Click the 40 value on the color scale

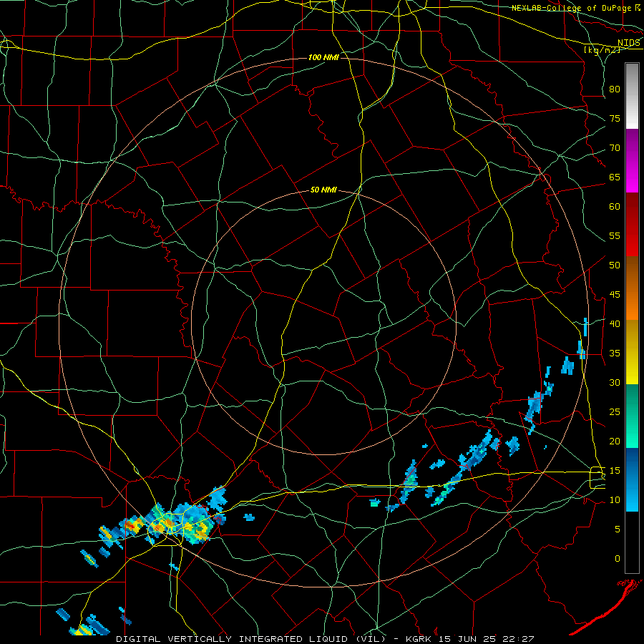tap(615, 324)
